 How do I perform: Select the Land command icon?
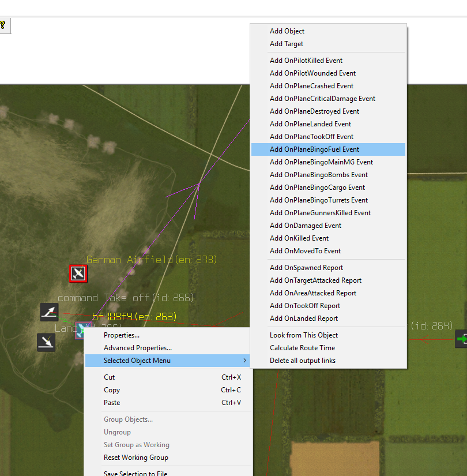click(x=46, y=342)
